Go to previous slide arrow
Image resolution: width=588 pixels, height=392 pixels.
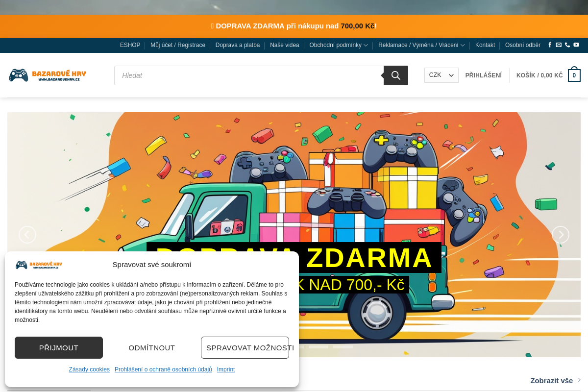[x=27, y=235]
